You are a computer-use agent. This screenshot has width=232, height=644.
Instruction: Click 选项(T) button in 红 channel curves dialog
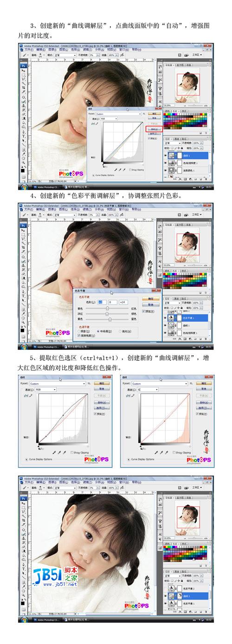(204, 408)
